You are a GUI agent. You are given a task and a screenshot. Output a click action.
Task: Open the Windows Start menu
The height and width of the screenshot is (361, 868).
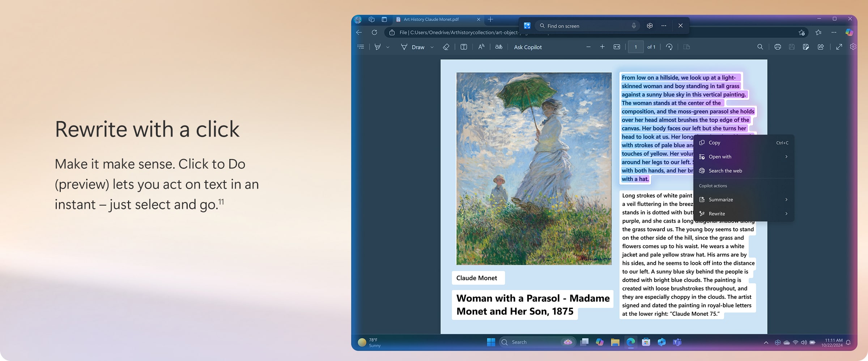491,342
